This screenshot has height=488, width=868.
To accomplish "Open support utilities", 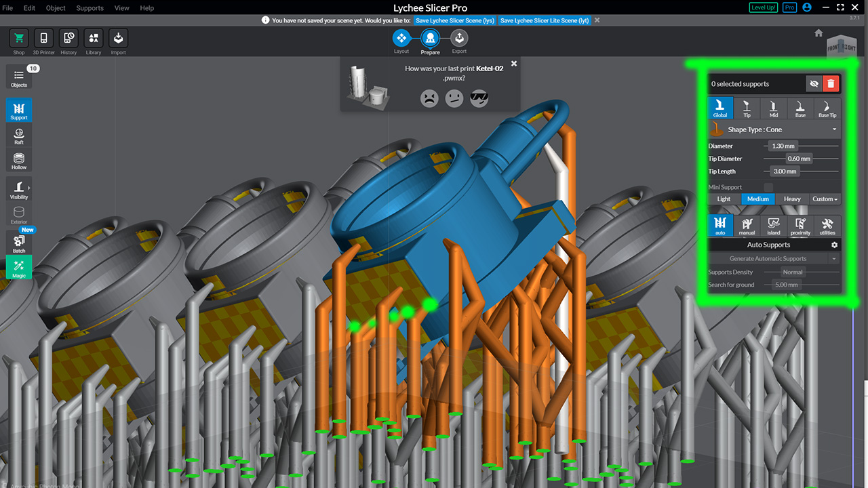I will click(827, 226).
